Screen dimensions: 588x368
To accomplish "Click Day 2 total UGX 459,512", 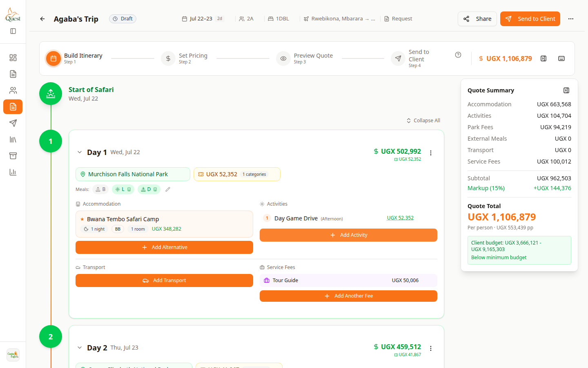I will (x=397, y=347).
